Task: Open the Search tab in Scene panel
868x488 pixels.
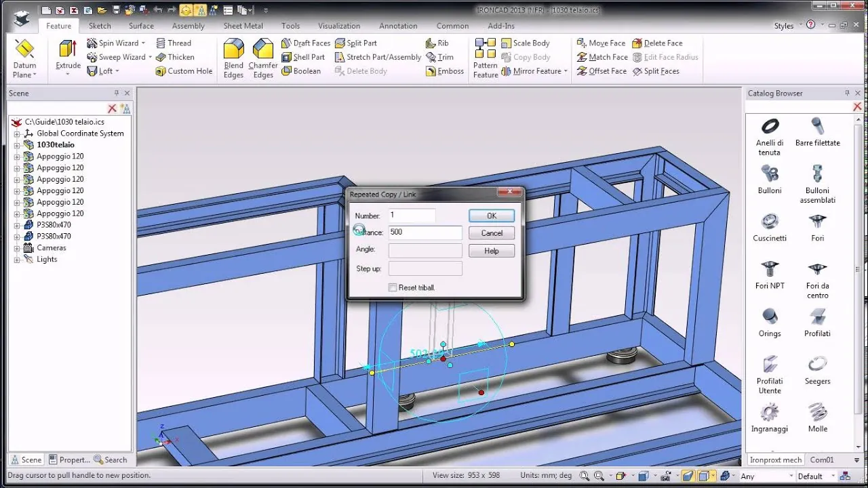Action: tap(111, 460)
